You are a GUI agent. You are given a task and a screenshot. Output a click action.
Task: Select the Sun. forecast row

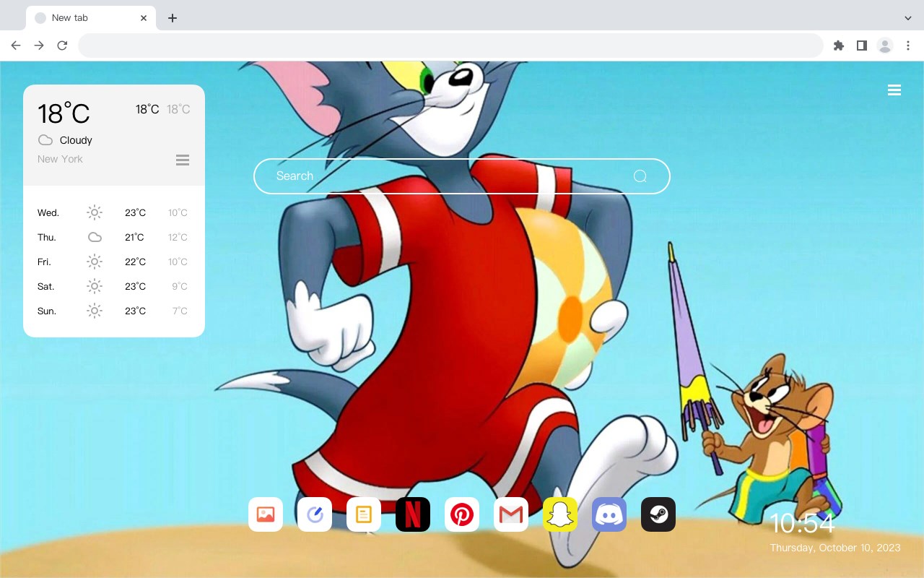(114, 311)
